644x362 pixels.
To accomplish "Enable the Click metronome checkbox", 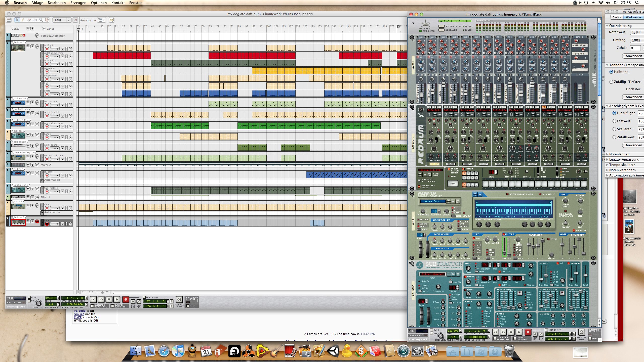I will click(x=29, y=297).
